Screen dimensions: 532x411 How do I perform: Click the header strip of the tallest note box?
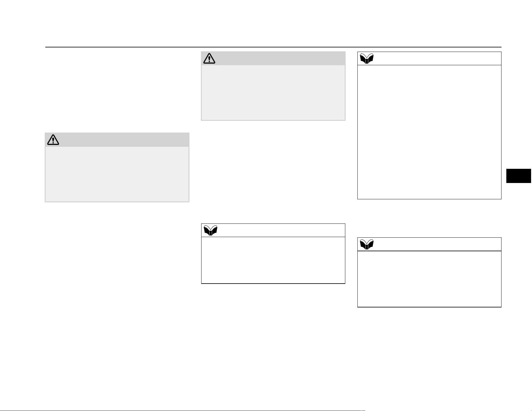[429, 59]
